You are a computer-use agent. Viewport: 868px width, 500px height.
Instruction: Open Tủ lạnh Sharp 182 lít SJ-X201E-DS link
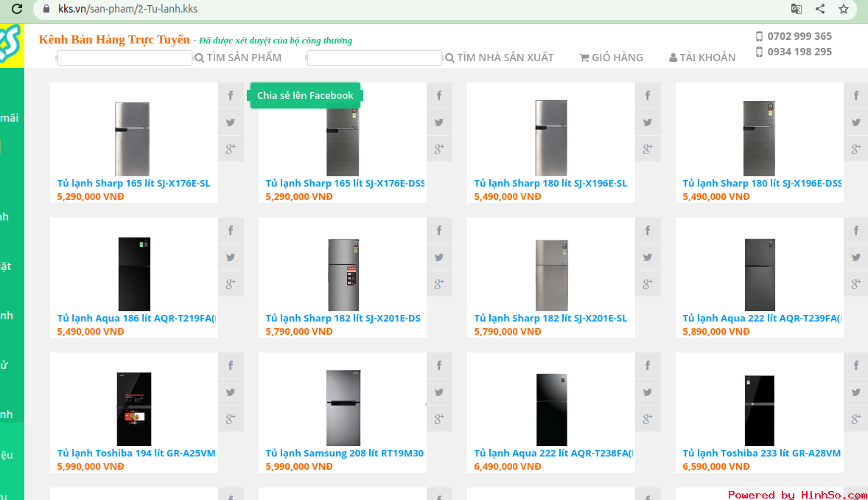pos(343,318)
